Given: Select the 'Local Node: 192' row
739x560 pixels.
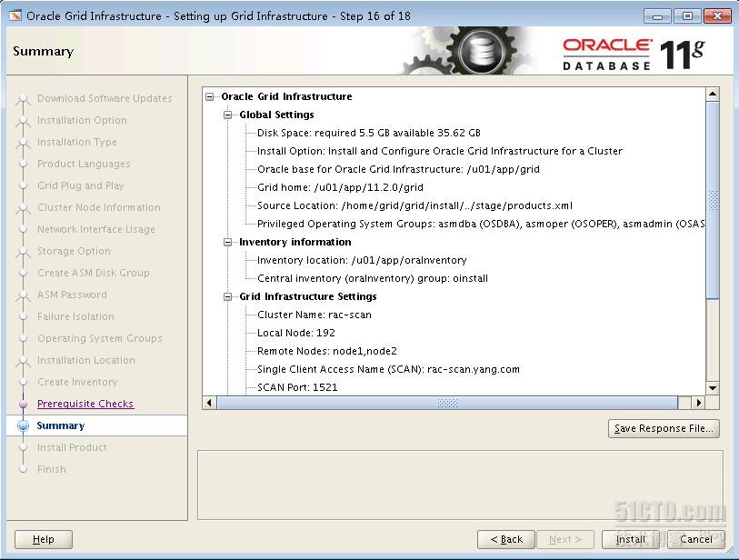Looking at the screenshot, I should click(296, 333).
